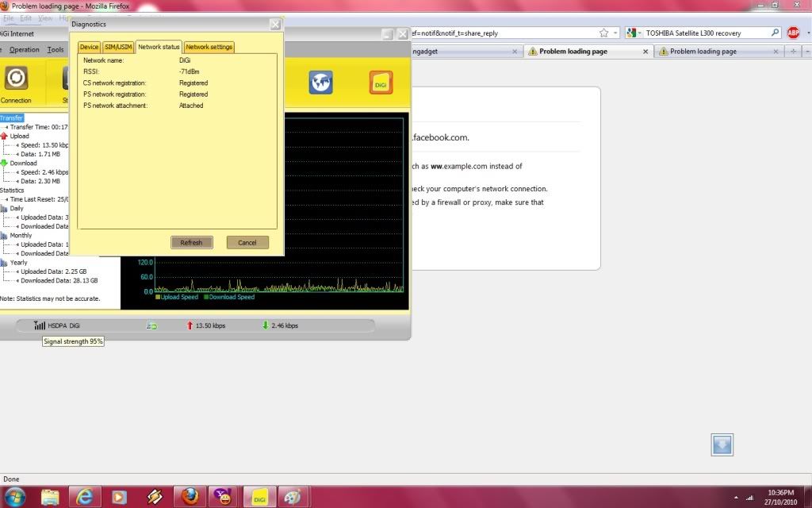The width and height of the screenshot is (812, 508).
Task: Switch to the Device tab
Action: (x=89, y=47)
